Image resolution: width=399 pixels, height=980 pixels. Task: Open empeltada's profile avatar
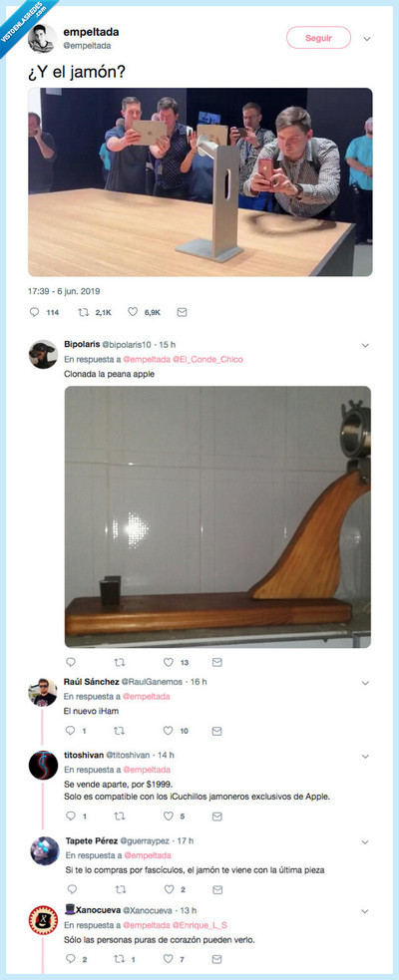(x=42, y=38)
